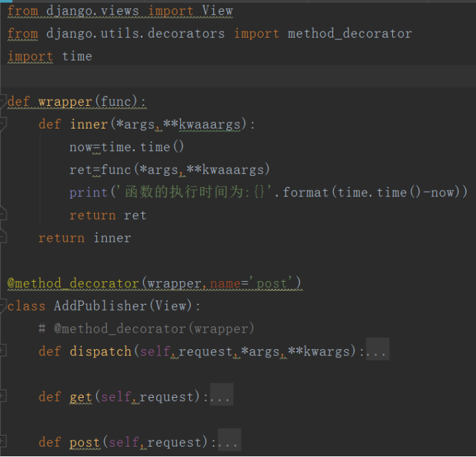Expand the folded post method in gutter
Image resolution: width=476 pixels, height=457 pixels.
(3, 442)
